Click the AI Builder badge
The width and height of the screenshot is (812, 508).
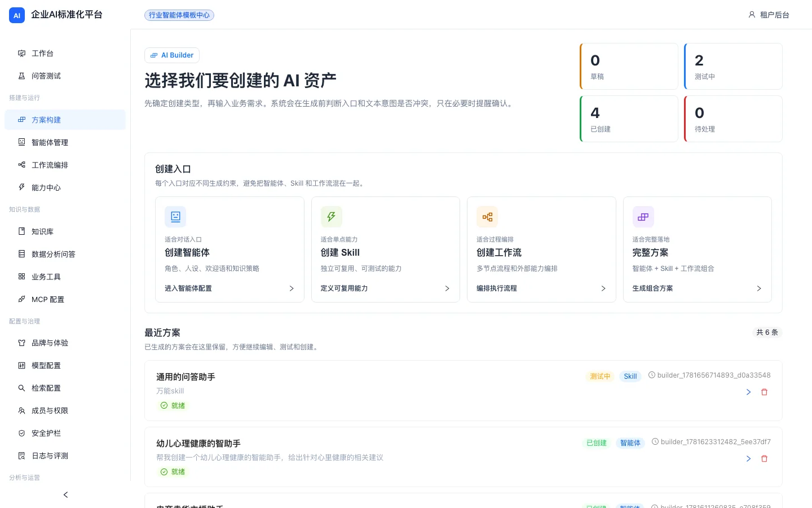click(x=172, y=55)
